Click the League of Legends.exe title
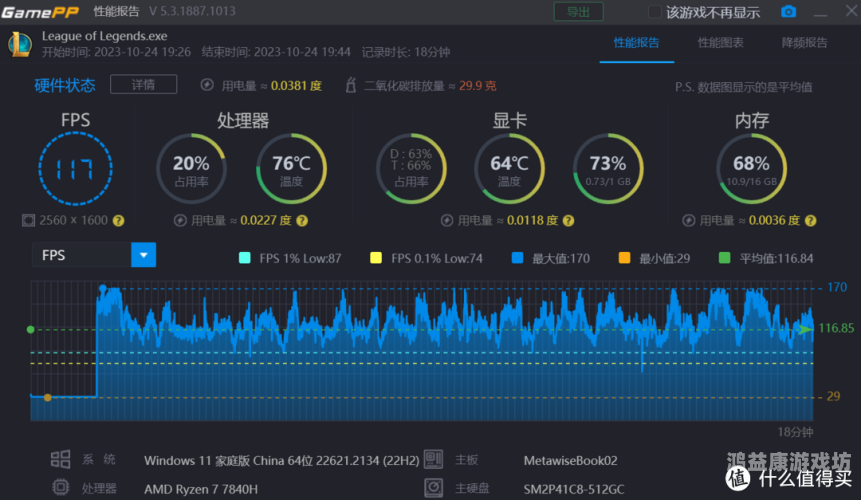 (x=105, y=36)
